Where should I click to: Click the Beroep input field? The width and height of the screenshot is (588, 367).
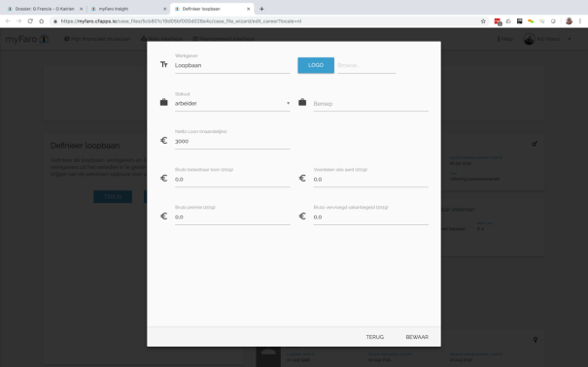(x=371, y=104)
